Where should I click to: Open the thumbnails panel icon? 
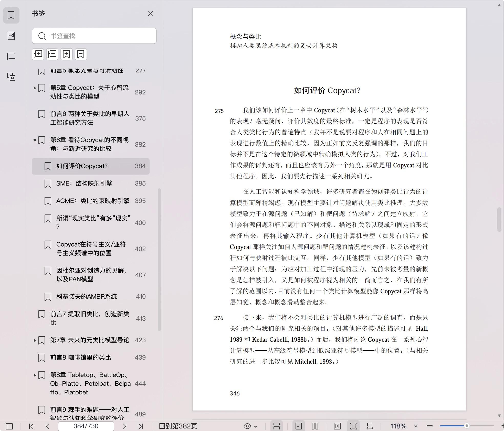click(11, 36)
